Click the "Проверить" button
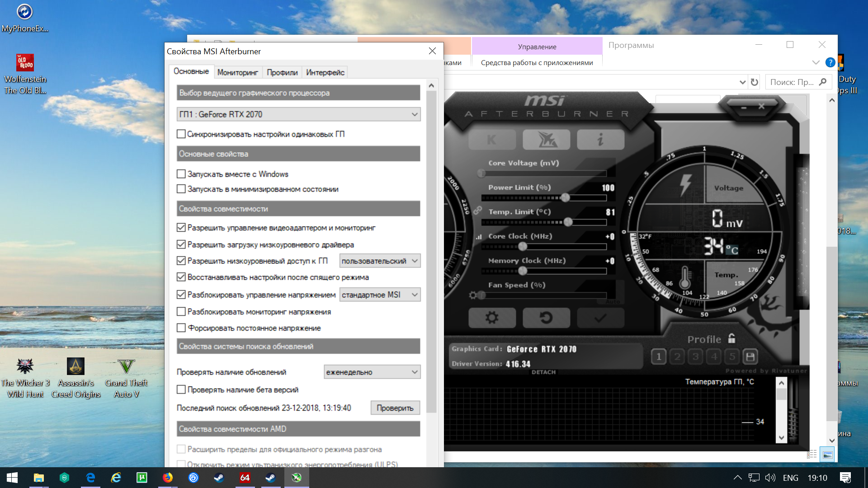The image size is (868, 488). point(395,408)
